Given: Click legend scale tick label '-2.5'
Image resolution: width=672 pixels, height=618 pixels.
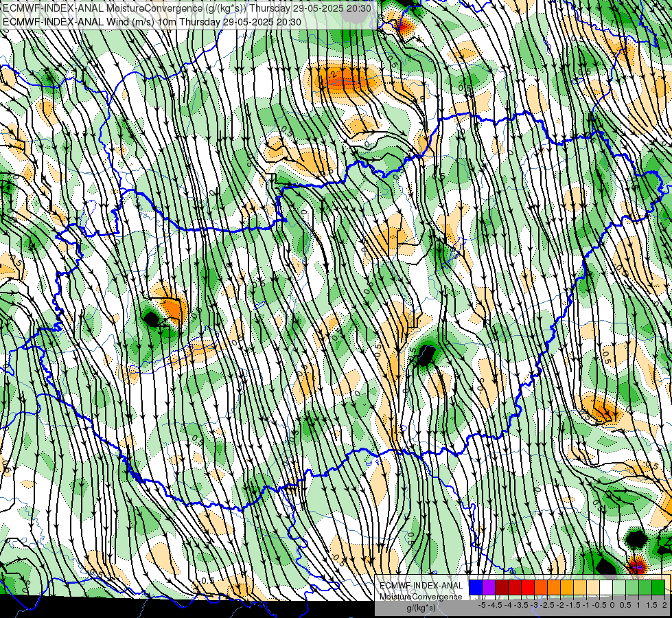Looking at the screenshot, I should coord(547,605).
